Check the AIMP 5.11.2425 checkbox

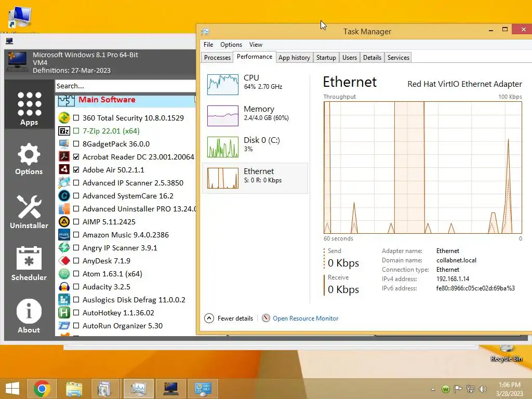point(76,221)
